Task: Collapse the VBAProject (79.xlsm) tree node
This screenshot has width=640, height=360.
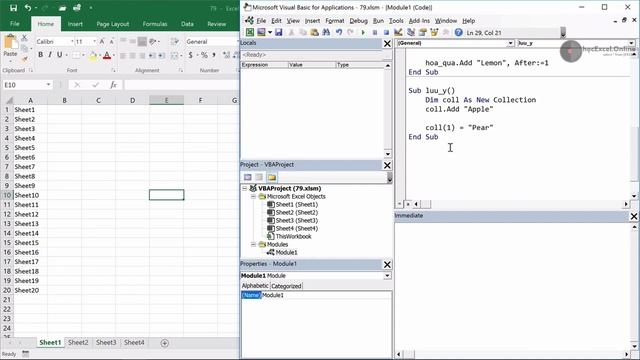Action: (x=245, y=189)
